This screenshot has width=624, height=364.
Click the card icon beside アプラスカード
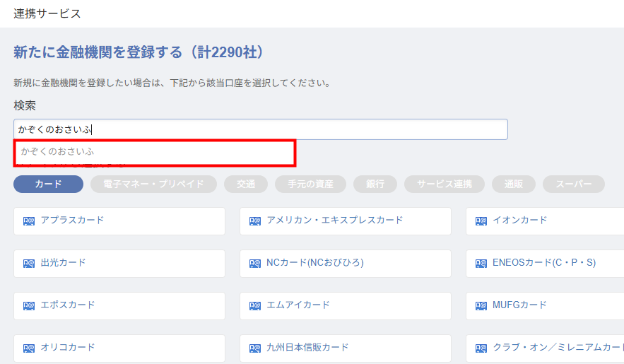pyautogui.click(x=29, y=221)
